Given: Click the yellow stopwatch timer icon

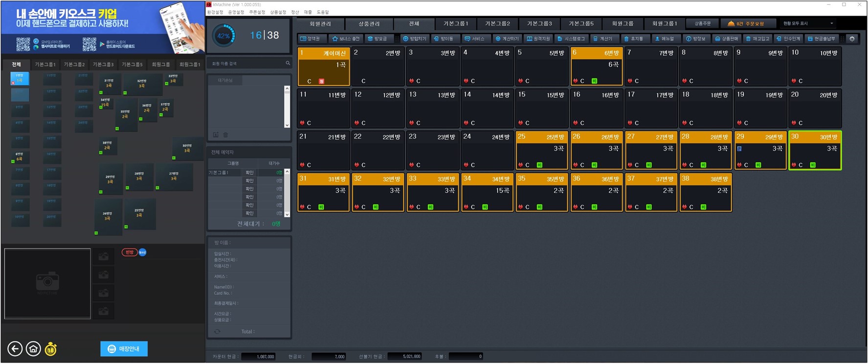Looking at the screenshot, I should [51, 349].
